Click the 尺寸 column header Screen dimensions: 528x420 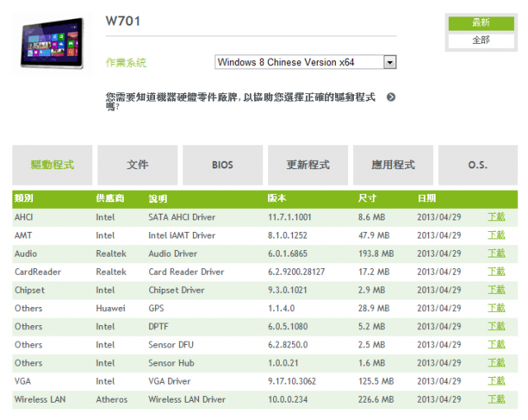point(367,198)
